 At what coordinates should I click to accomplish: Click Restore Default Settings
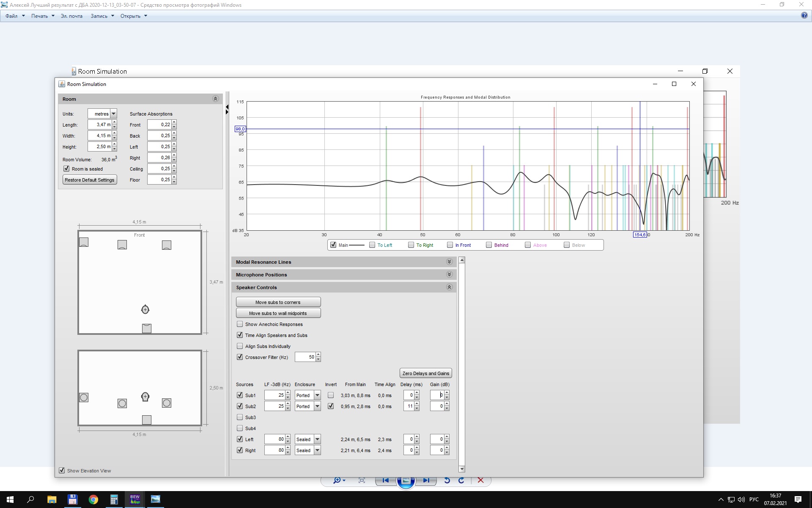(90, 179)
